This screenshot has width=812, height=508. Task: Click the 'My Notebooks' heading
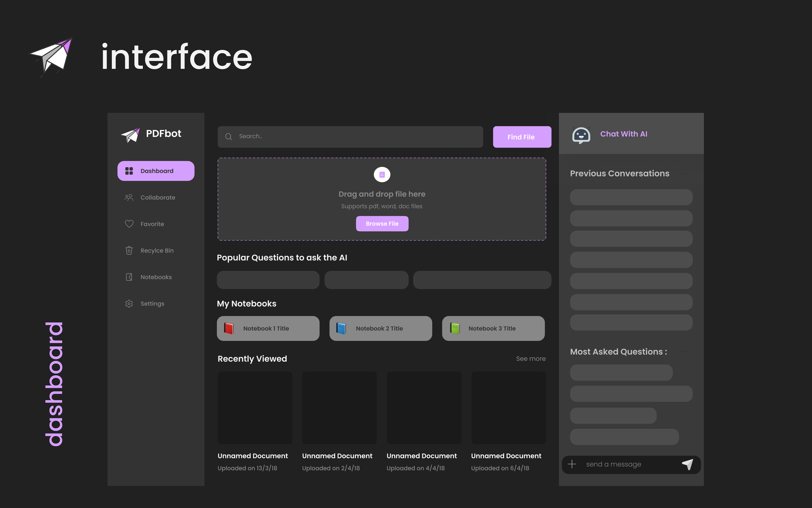[247, 304]
